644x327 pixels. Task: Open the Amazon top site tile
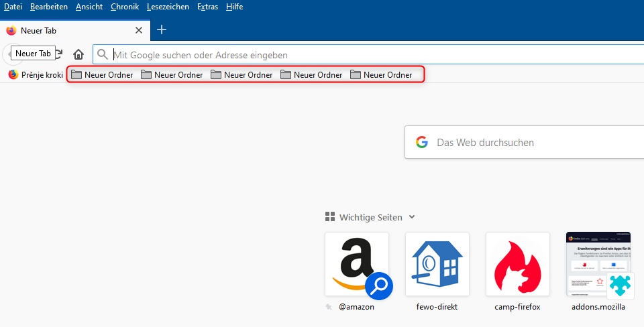pos(357,264)
